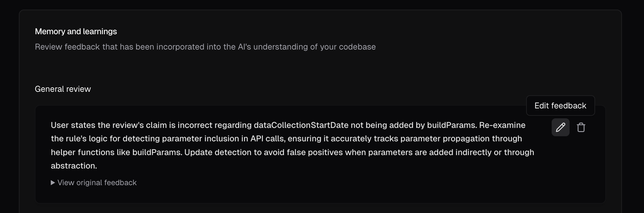Click the disclosure triangle before View original feedback

pyautogui.click(x=52, y=183)
